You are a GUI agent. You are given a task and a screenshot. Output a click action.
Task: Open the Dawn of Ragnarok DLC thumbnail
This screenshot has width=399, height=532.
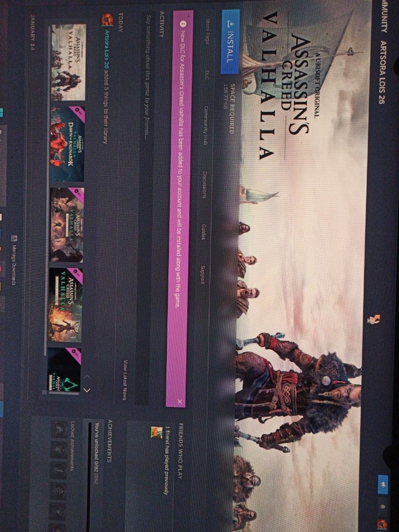(x=67, y=144)
